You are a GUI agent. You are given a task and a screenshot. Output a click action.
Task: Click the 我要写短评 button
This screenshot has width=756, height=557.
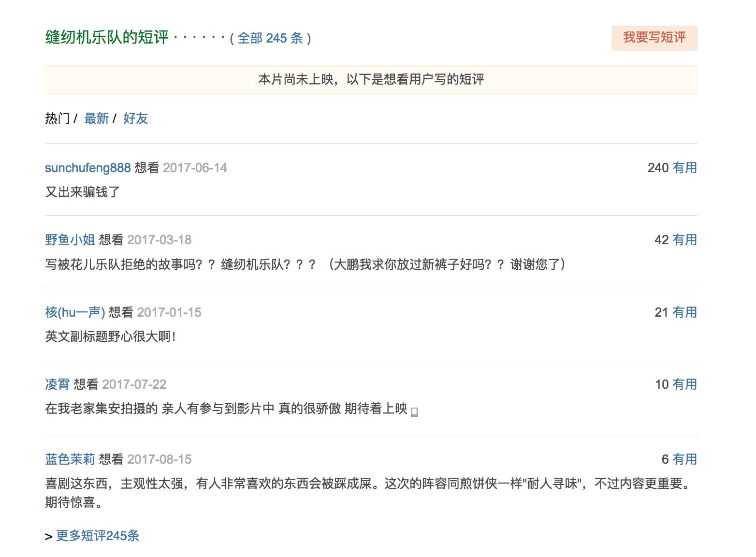click(x=654, y=38)
